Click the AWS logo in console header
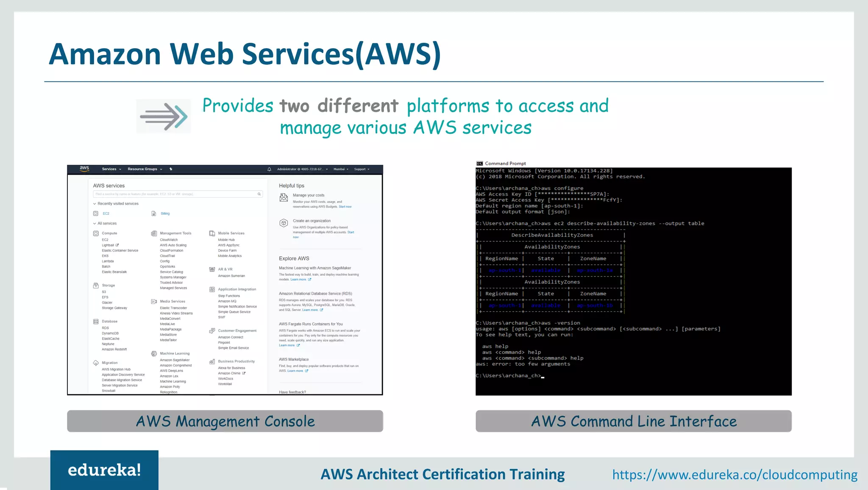Screen dimensions: 868x490 (84, 169)
